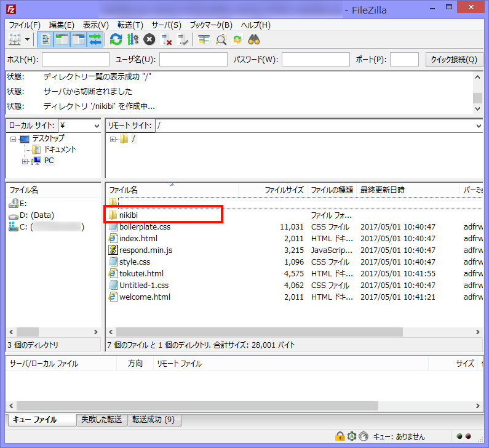
Task: Toggle synchronized browsing icon
Action: point(237,39)
